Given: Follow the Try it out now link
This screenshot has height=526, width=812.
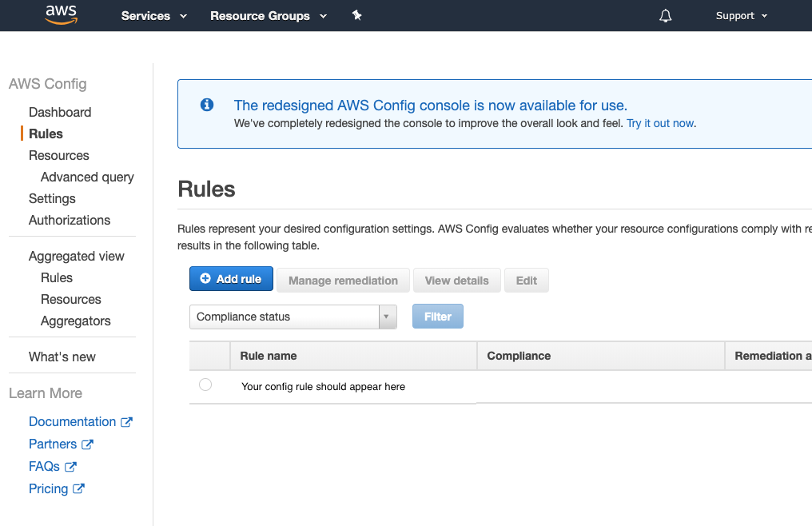Looking at the screenshot, I should click(660, 123).
